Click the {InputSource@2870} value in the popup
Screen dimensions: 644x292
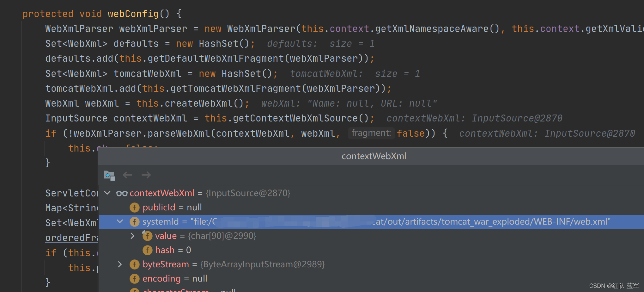(x=248, y=193)
